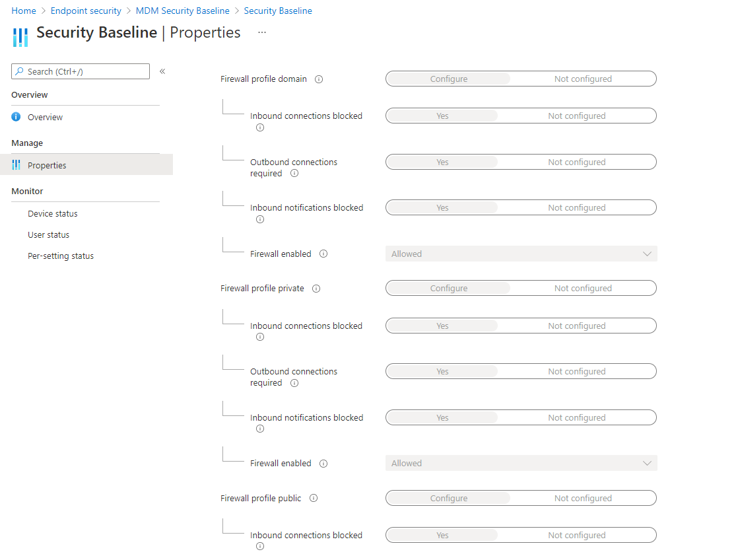
Task: Toggle domain Inbound connections blocked to Yes
Action: point(442,116)
